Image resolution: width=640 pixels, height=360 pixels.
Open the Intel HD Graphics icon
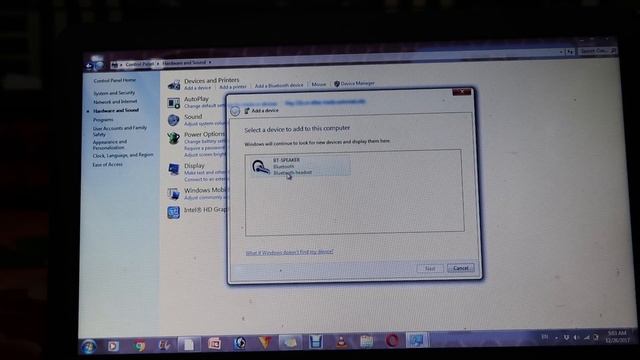tap(174, 212)
